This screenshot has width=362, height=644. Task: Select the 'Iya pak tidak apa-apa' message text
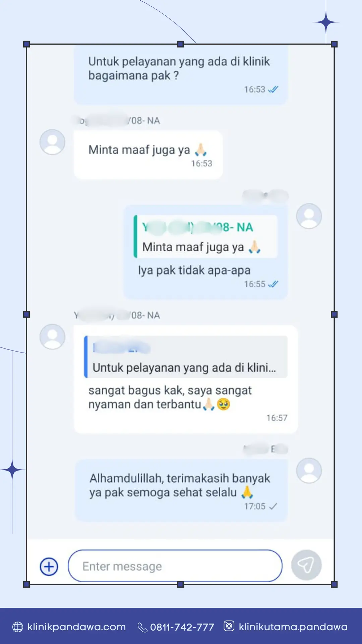194,270
